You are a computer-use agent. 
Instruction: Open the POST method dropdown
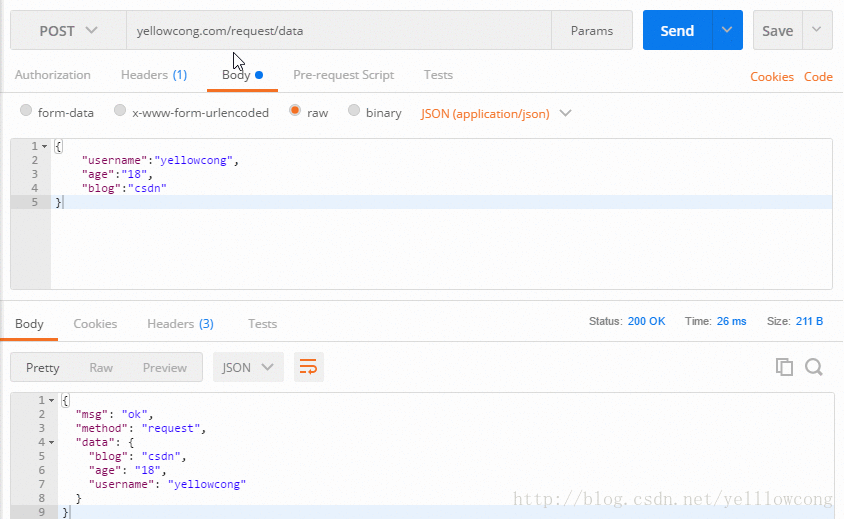pyautogui.click(x=68, y=31)
